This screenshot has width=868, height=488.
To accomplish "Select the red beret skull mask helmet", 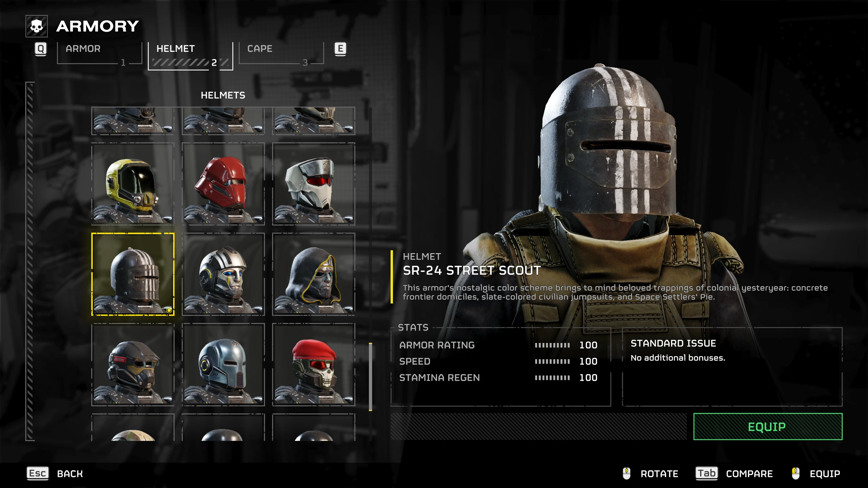I will tap(314, 365).
